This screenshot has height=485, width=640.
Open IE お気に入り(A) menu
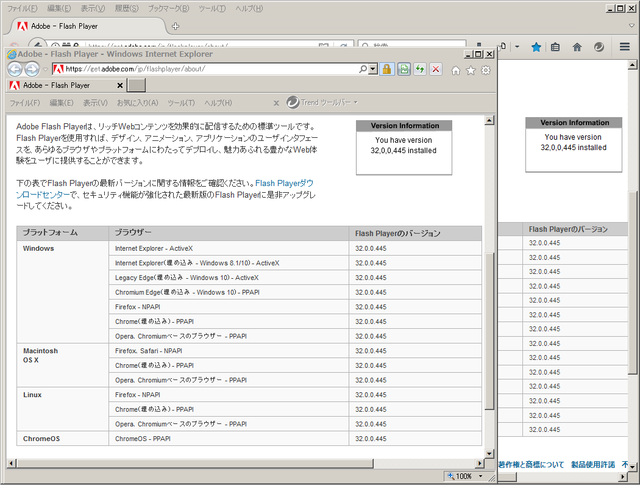click(137, 103)
